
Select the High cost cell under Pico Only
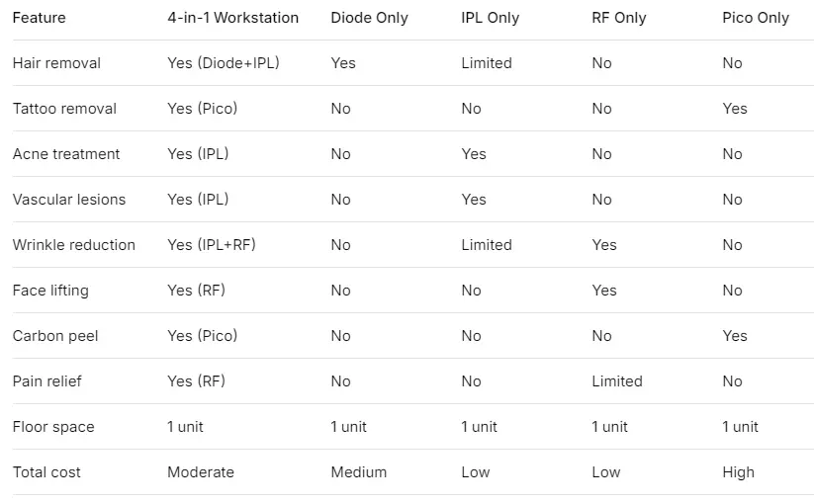(x=738, y=472)
